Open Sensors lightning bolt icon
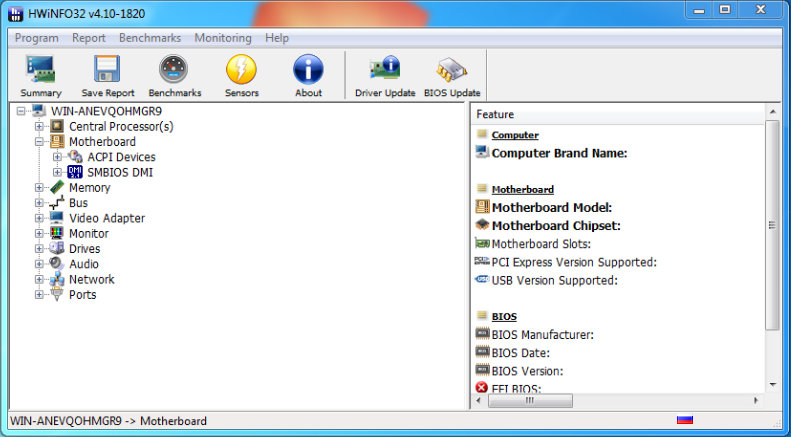 pos(242,69)
